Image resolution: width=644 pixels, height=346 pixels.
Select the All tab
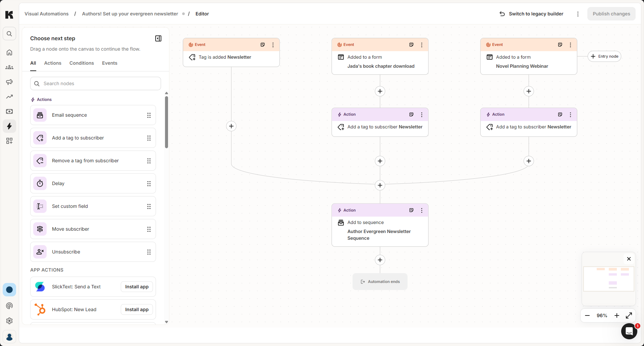pyautogui.click(x=33, y=63)
